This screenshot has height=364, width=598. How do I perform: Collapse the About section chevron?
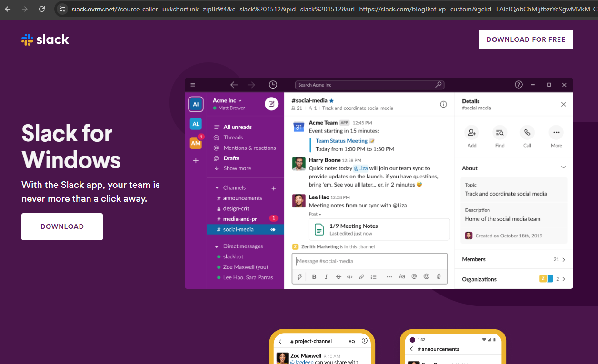(563, 168)
